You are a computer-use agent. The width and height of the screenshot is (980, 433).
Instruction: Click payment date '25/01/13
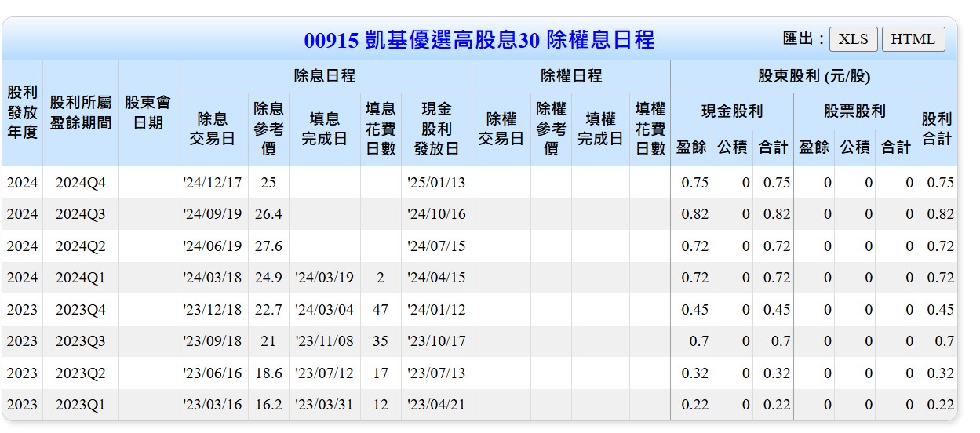click(436, 183)
